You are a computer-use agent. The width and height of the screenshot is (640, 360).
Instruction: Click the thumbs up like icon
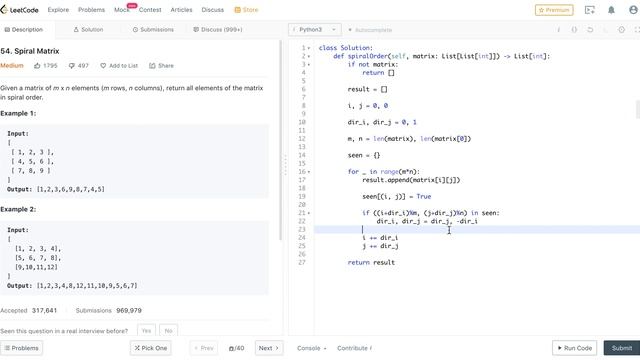37,66
